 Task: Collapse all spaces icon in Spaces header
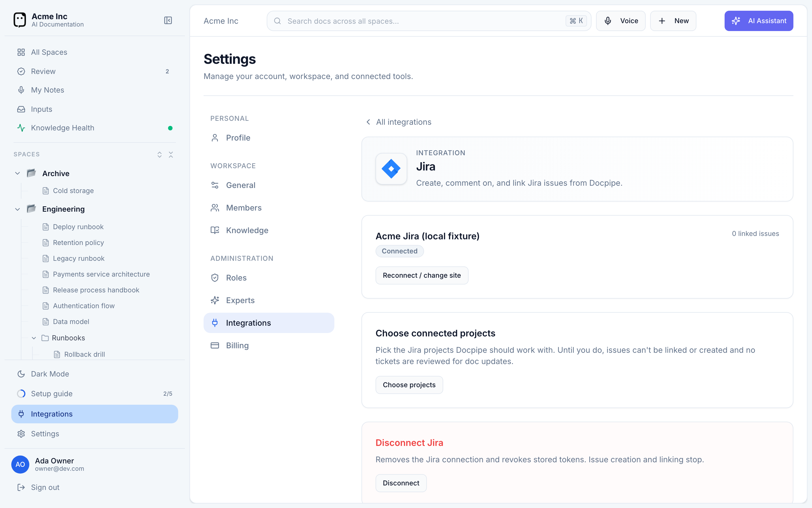tap(171, 154)
